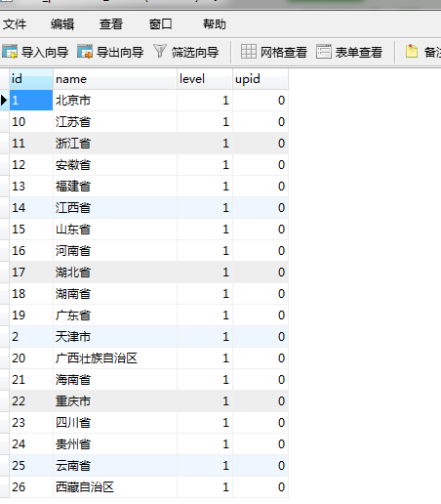Open the 导出向导 export wizard icon
Viewport: 441px width, 504px height.
[x=85, y=52]
